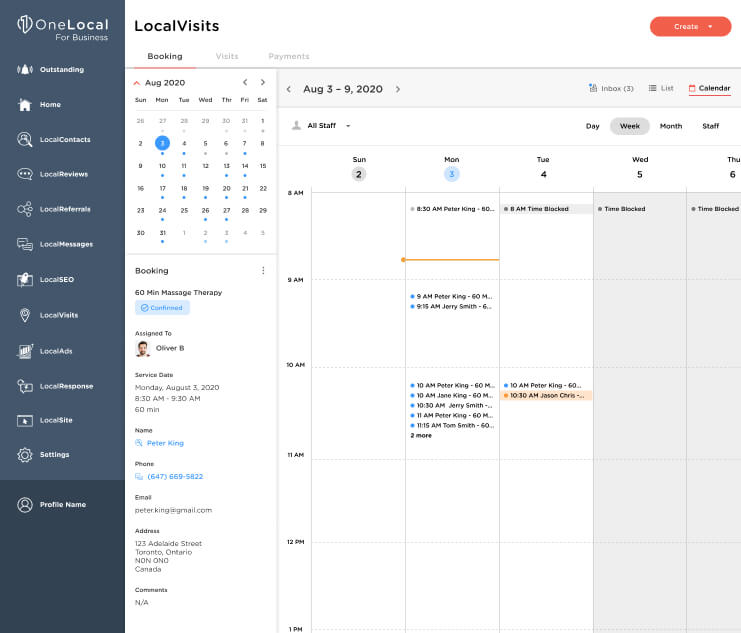Image resolution: width=741 pixels, height=633 pixels.
Task: Open LocalSEO icon in sidebar
Action: tap(25, 279)
